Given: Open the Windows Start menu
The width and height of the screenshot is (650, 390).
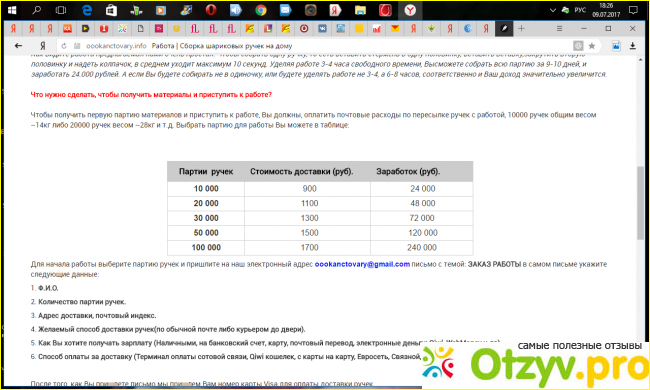Looking at the screenshot, I should (12, 10).
